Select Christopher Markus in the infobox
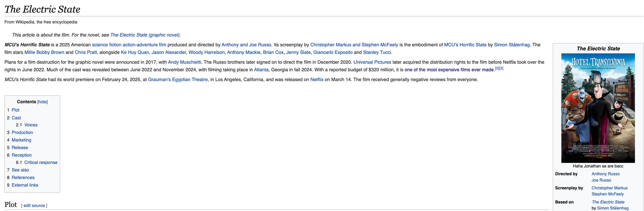The height and width of the screenshot is (211, 644). pos(609,188)
